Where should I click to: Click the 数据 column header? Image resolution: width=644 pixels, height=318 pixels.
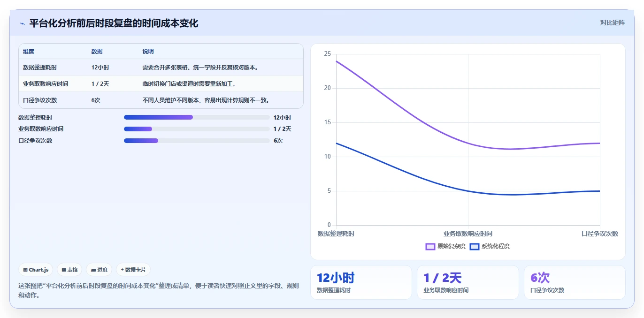click(x=97, y=52)
